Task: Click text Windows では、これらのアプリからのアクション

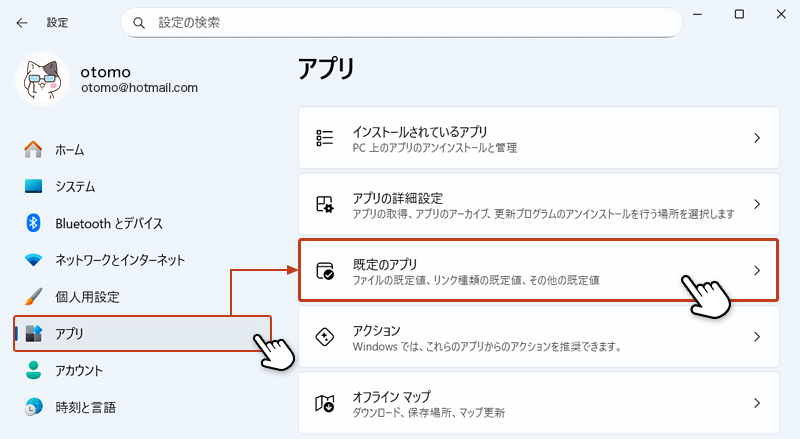Action: pos(451,347)
